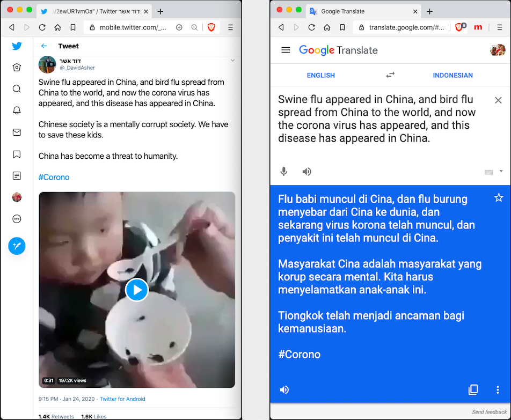Swap English and Indonesian languages

(390, 75)
